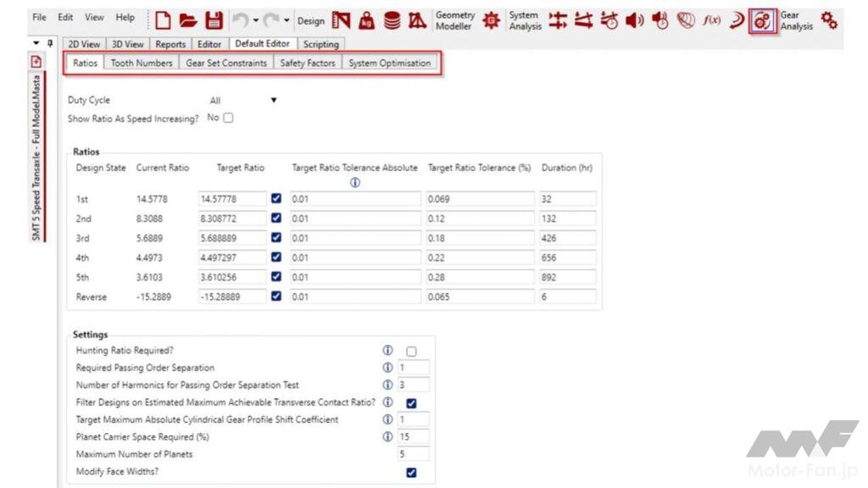This screenshot has height=488, width=868.
Task: Open the Safety Factors tab
Action: click(x=308, y=63)
